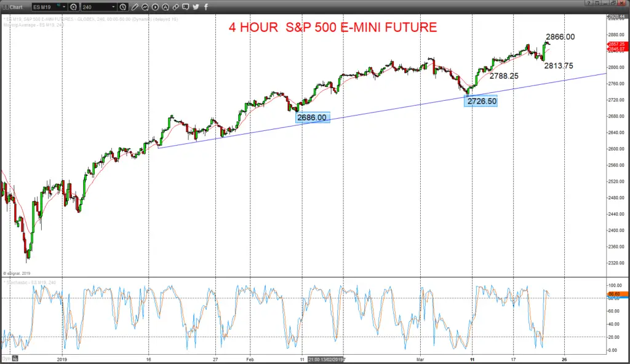Screen dimensions: 630x364
Task: Expand the 240 interval dropdown
Action: (113, 7)
